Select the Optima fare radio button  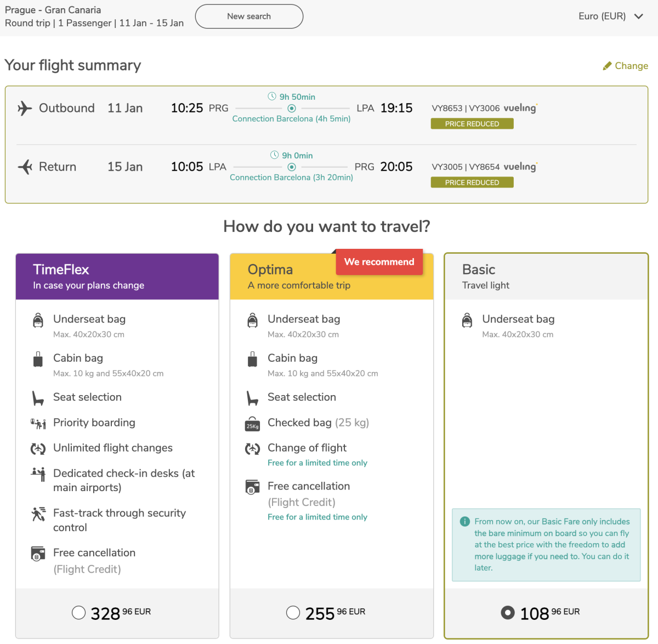point(293,612)
